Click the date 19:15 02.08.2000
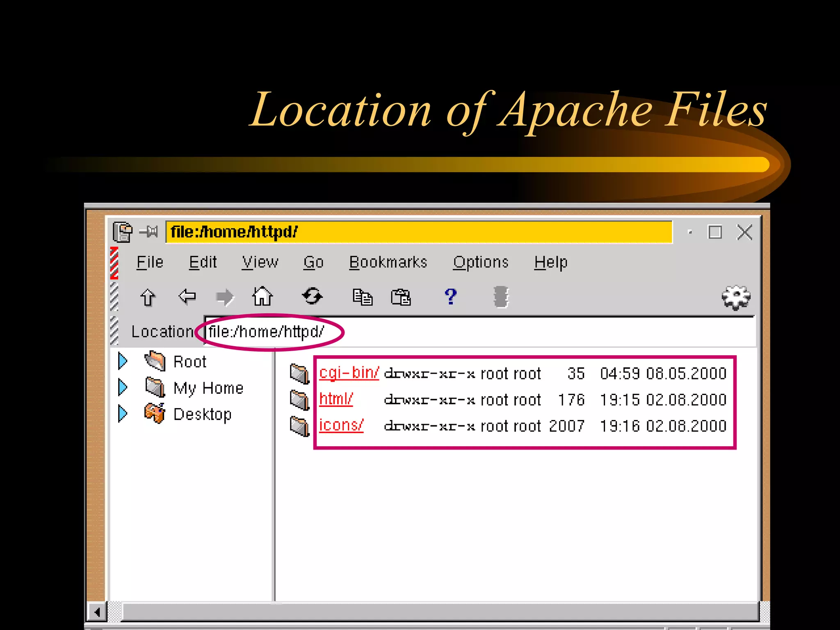 [x=663, y=400]
